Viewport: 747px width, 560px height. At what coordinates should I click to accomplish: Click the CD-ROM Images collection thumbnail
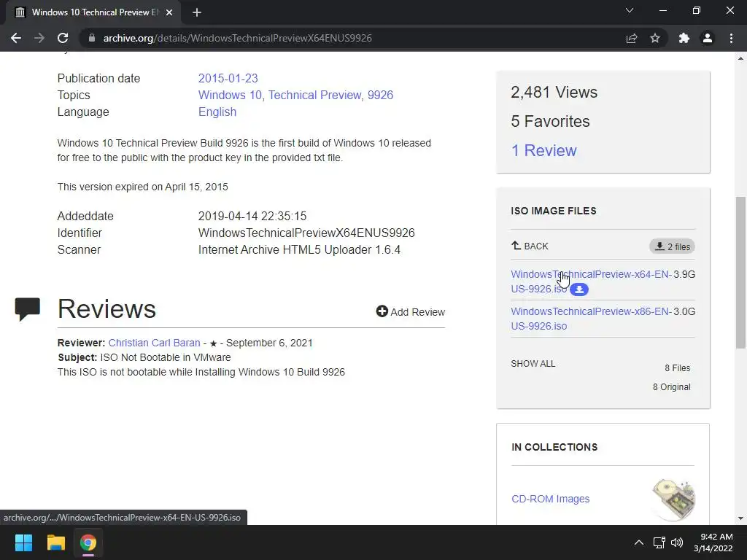[x=673, y=499]
